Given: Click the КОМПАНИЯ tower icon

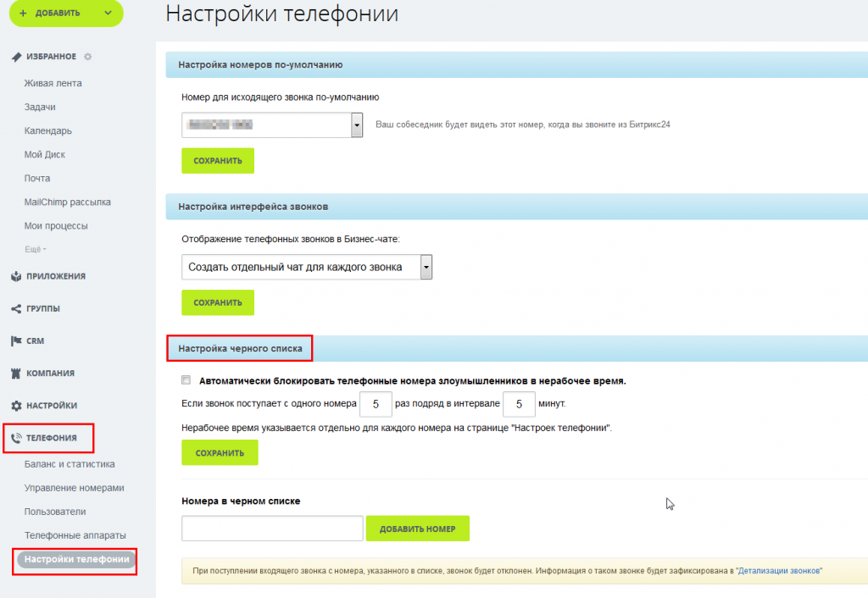Looking at the screenshot, I should (x=16, y=374).
